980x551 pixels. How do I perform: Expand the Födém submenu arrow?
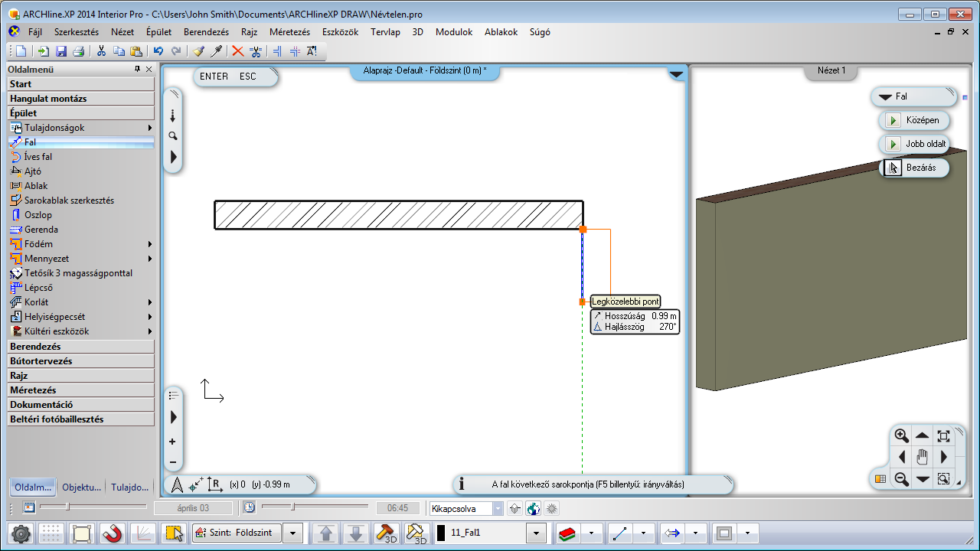pos(150,244)
